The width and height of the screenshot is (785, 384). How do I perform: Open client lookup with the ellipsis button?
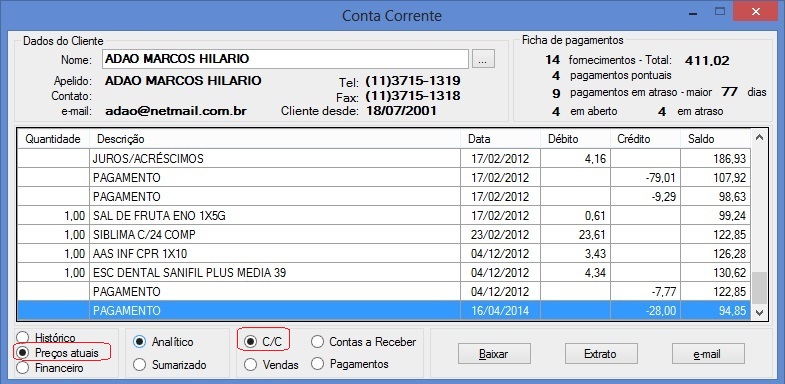483,59
